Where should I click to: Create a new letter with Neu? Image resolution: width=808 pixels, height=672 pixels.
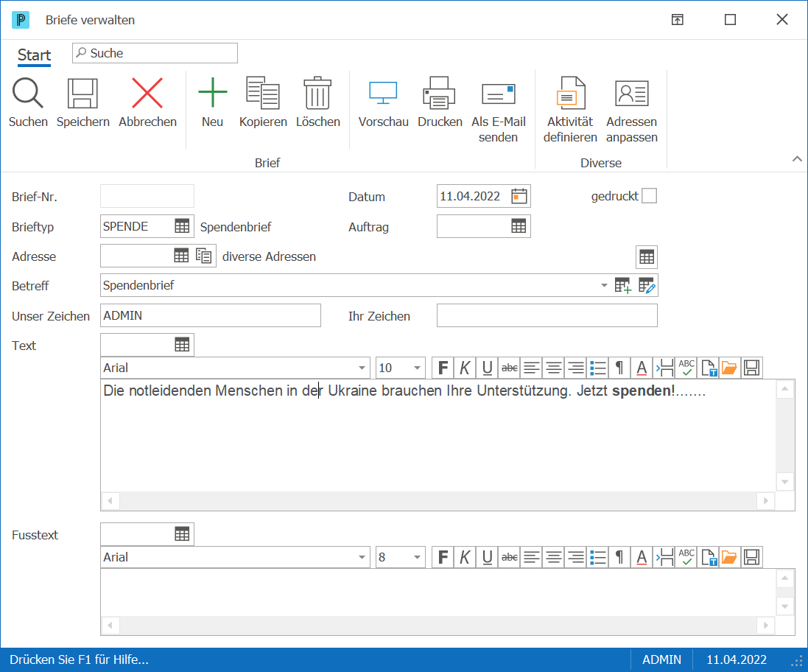(x=212, y=102)
